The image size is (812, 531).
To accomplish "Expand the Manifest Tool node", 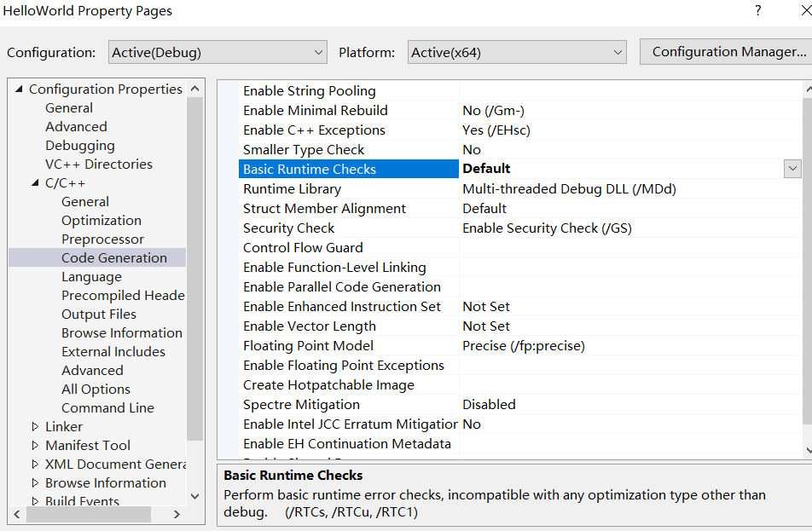I will [35, 446].
